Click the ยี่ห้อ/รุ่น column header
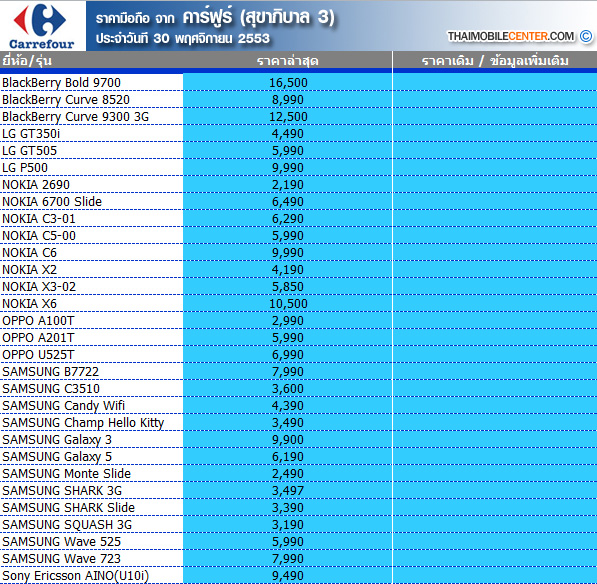The image size is (597, 584). [x=27, y=61]
